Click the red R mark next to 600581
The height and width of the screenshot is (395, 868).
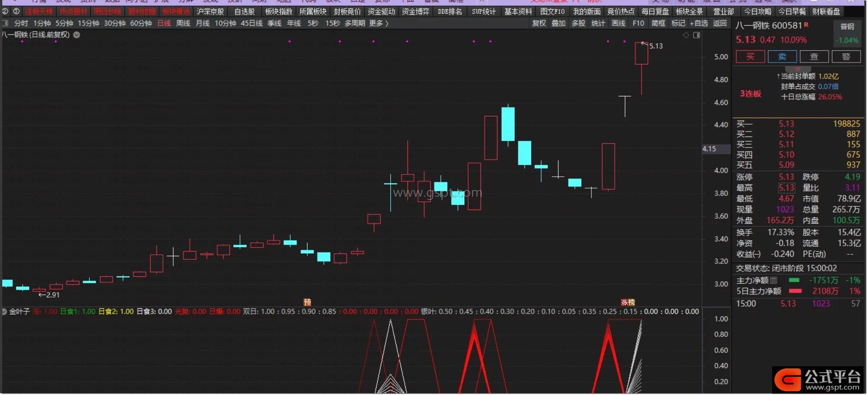point(806,25)
